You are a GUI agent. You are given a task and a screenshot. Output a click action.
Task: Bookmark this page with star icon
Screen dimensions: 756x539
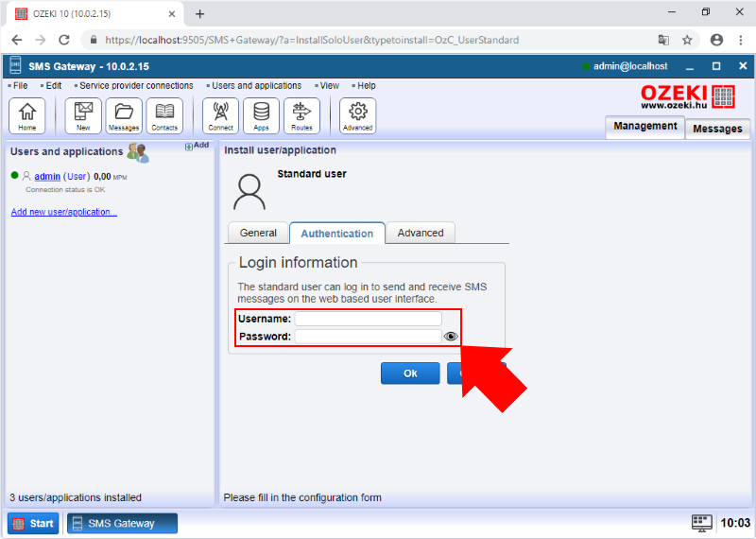tap(687, 40)
